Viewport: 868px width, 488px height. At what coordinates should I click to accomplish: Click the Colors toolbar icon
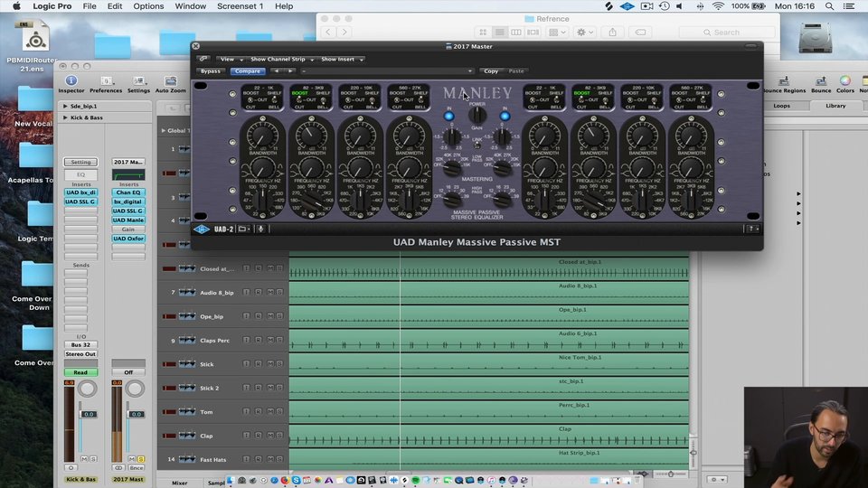[x=844, y=80]
